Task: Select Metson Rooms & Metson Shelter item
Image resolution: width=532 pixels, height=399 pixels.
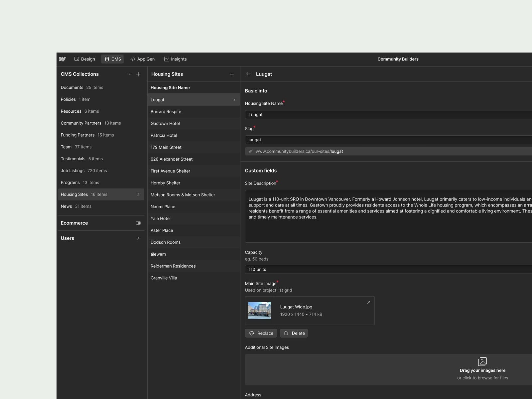Action: (194, 195)
